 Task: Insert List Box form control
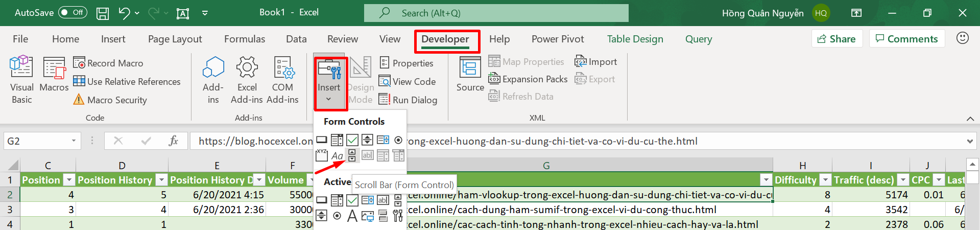pyautogui.click(x=383, y=140)
